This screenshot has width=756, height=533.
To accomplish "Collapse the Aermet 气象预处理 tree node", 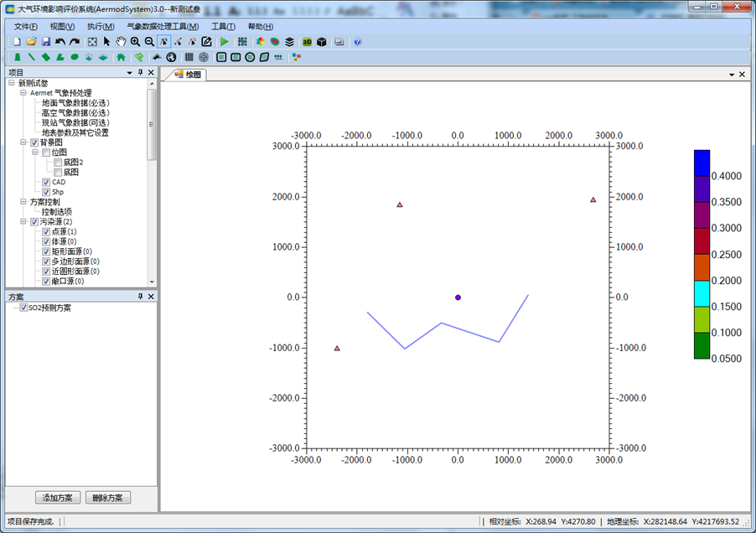I will click(x=23, y=93).
